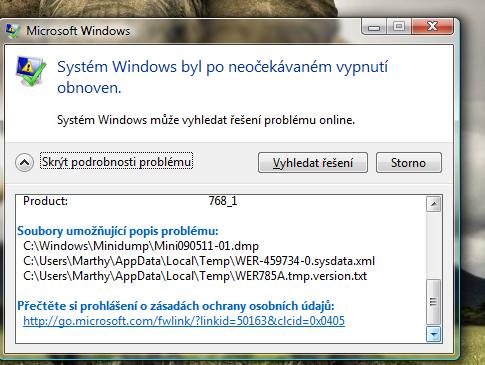485x365 pixels.
Task: Close the Microsoft Windows dialog
Action: coord(432,26)
